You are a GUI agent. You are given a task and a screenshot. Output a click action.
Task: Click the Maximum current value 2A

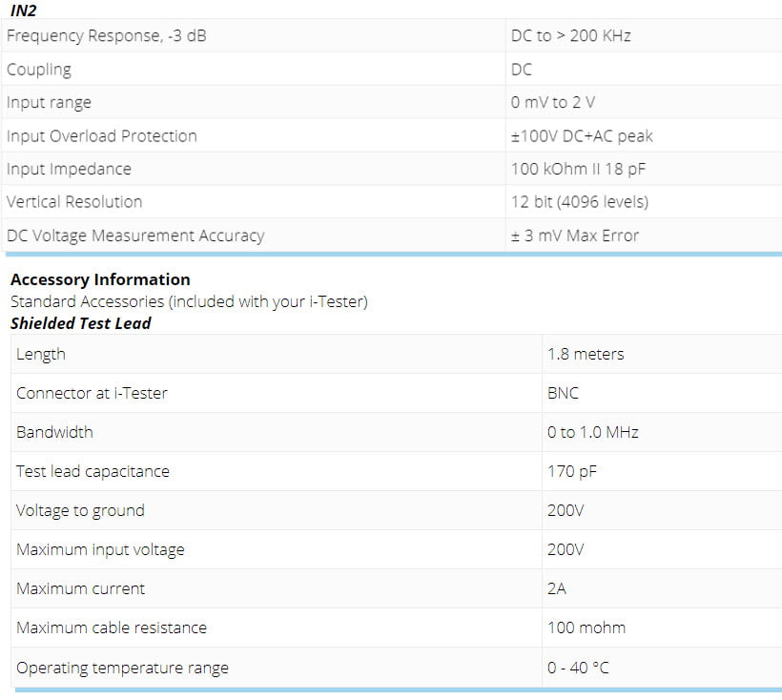pyautogui.click(x=557, y=588)
